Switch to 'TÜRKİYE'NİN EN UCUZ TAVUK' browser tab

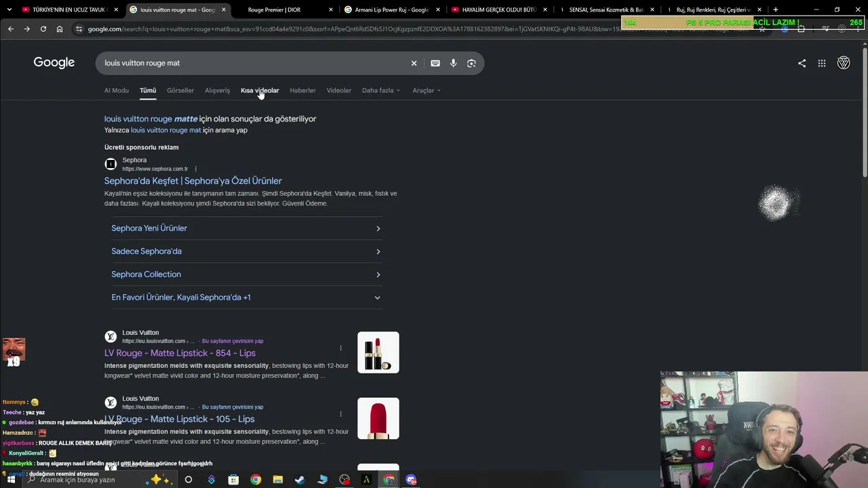click(70, 9)
